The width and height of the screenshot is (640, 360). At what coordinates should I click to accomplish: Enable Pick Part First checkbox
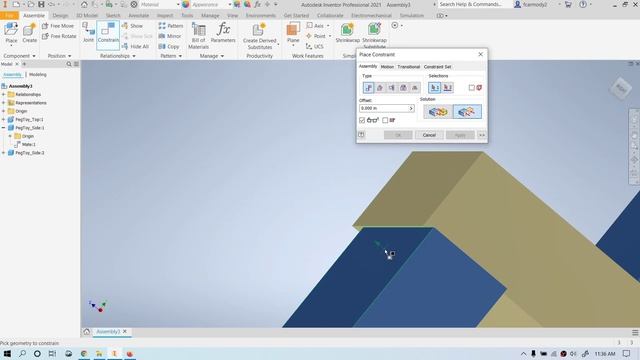471,87
